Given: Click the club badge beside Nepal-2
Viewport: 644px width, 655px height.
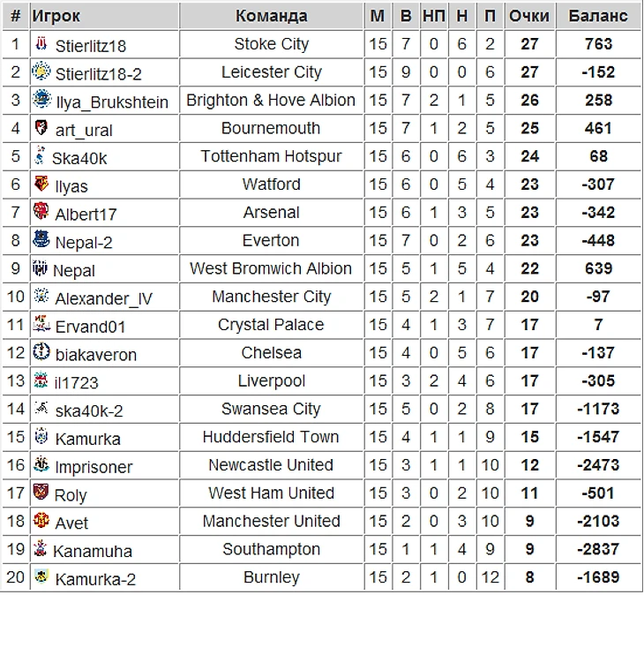Looking at the screenshot, I should 41,240.
